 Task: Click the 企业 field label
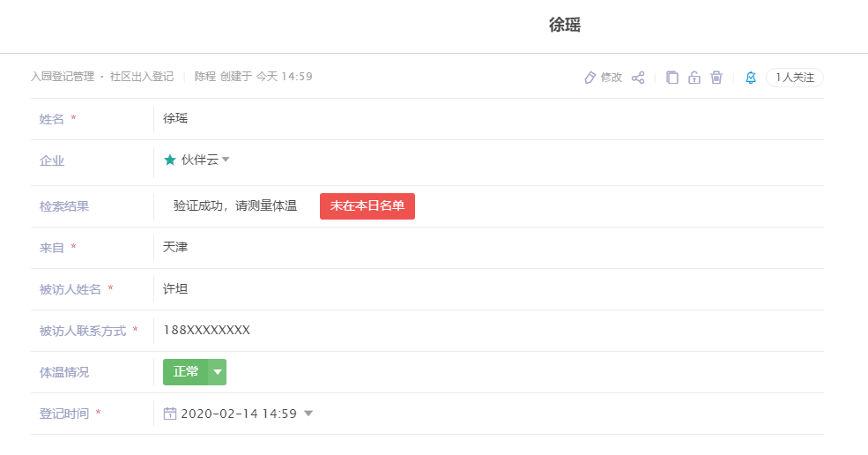coord(52,160)
